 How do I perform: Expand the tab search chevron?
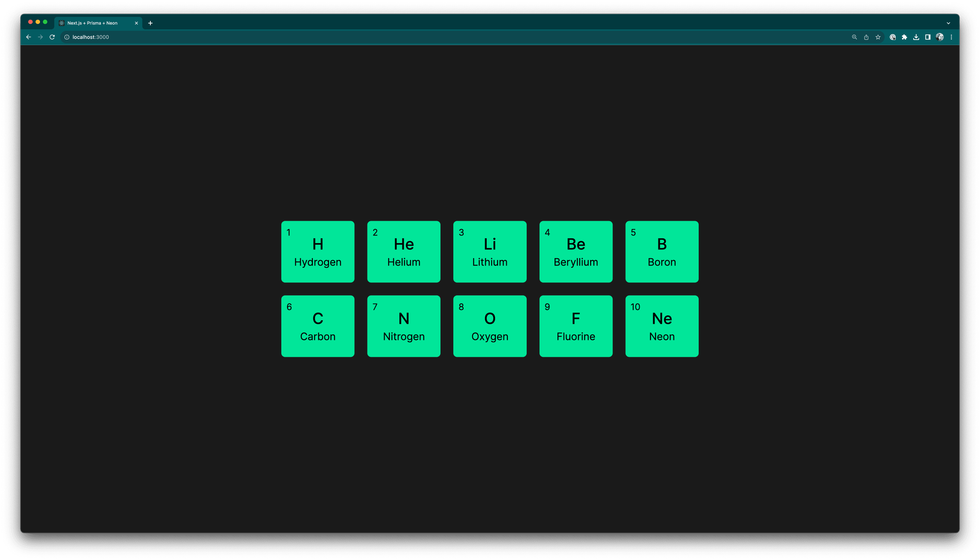click(x=948, y=23)
